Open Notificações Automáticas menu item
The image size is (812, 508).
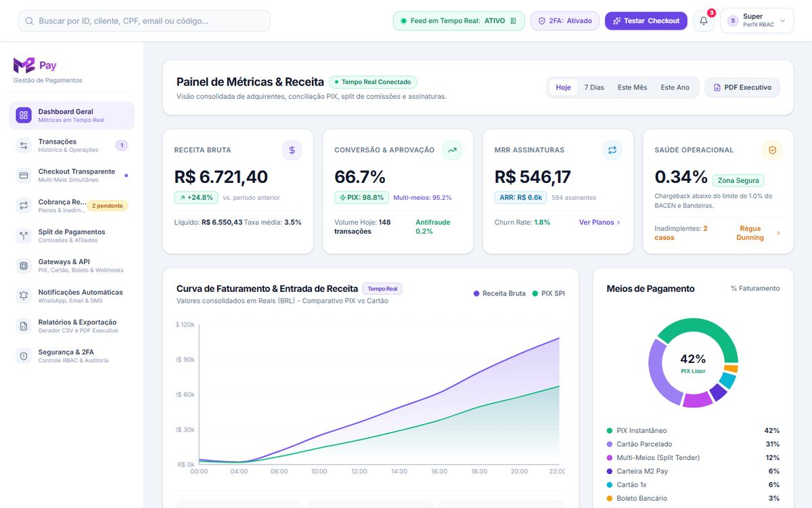(72, 296)
